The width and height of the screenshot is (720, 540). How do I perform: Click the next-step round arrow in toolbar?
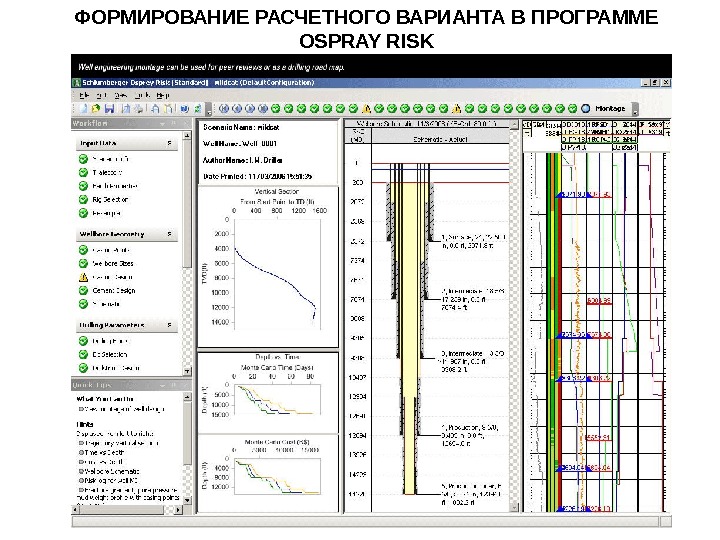(x=250, y=109)
